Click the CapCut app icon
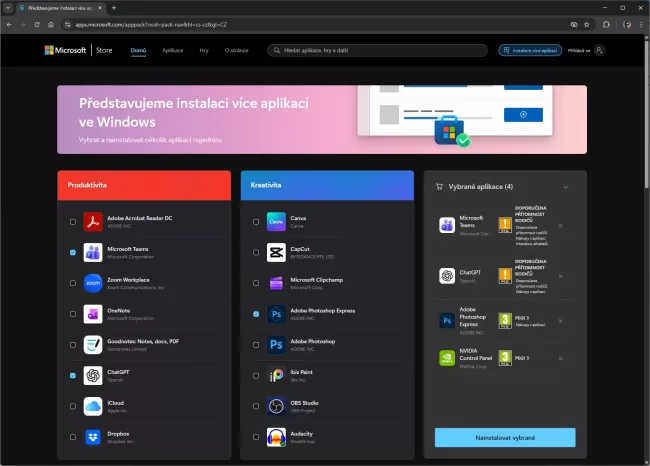 pos(276,252)
